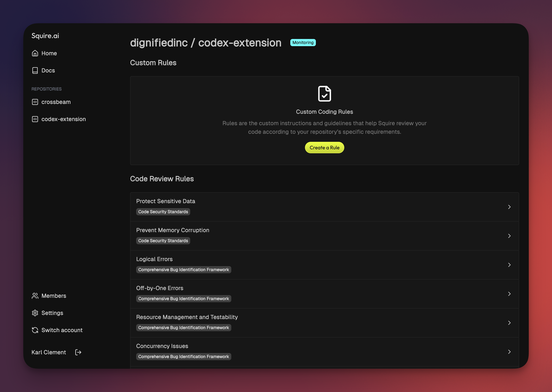Click the Home house icon
Image resolution: width=552 pixels, height=392 pixels.
[x=35, y=53]
